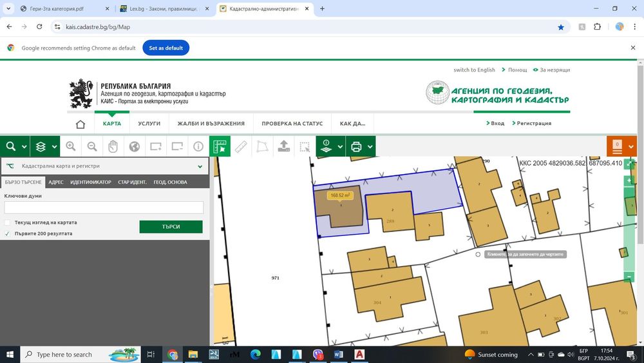This screenshot has width=644, height=363.
Task: Switch to Lex.bg browser tab
Action: 164,8
